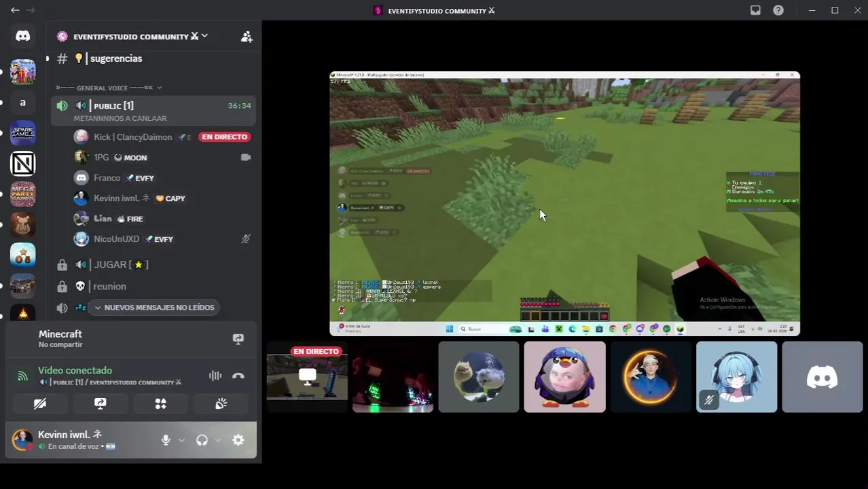
Task: Click the invite people icon beside the server name
Action: 247,37
